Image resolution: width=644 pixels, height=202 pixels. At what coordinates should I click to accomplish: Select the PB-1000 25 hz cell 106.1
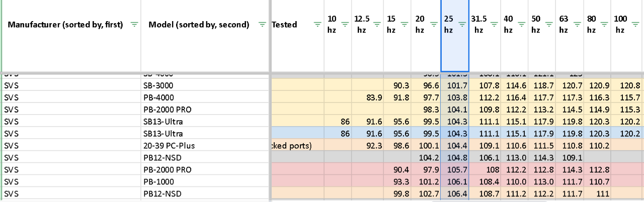pyautogui.click(x=455, y=182)
